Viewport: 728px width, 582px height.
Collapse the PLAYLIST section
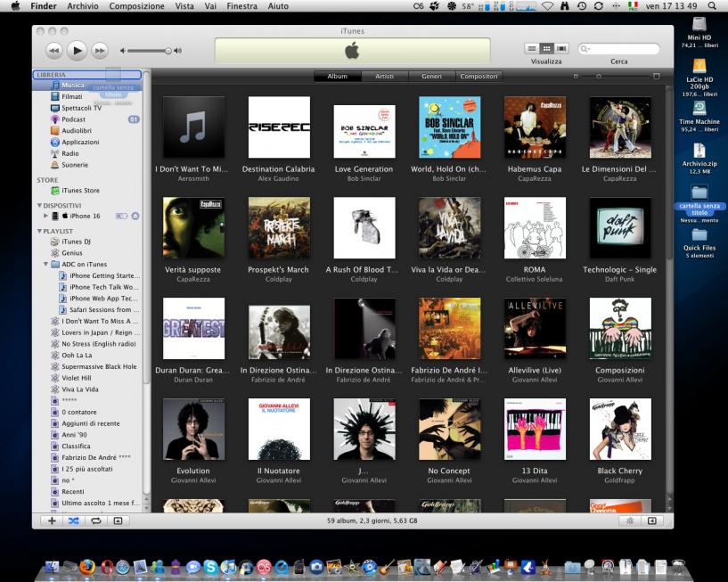point(39,231)
